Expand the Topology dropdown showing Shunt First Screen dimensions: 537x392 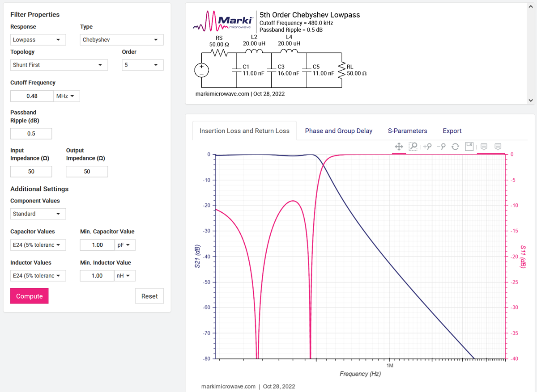tap(59, 65)
